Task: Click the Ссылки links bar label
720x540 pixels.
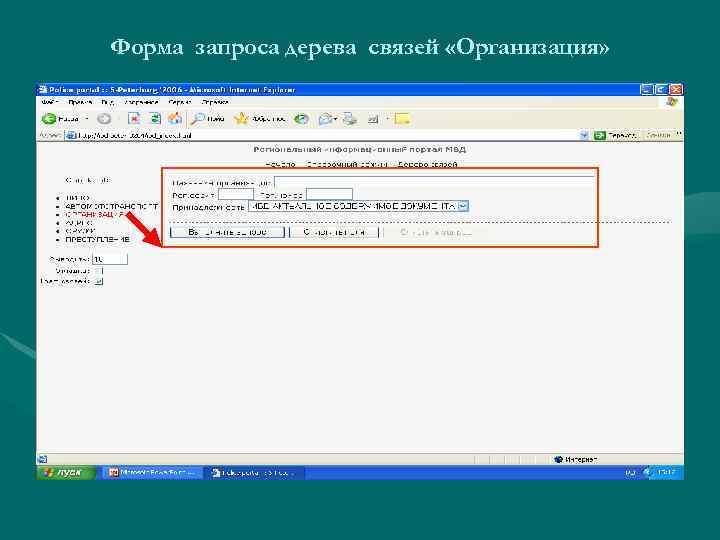Action: tap(659, 135)
